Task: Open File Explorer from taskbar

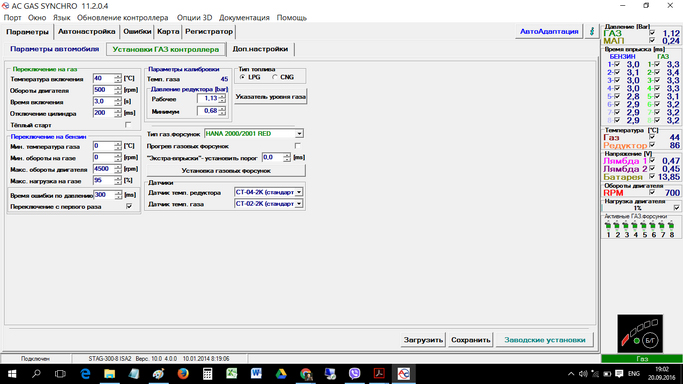Action: 109,374
